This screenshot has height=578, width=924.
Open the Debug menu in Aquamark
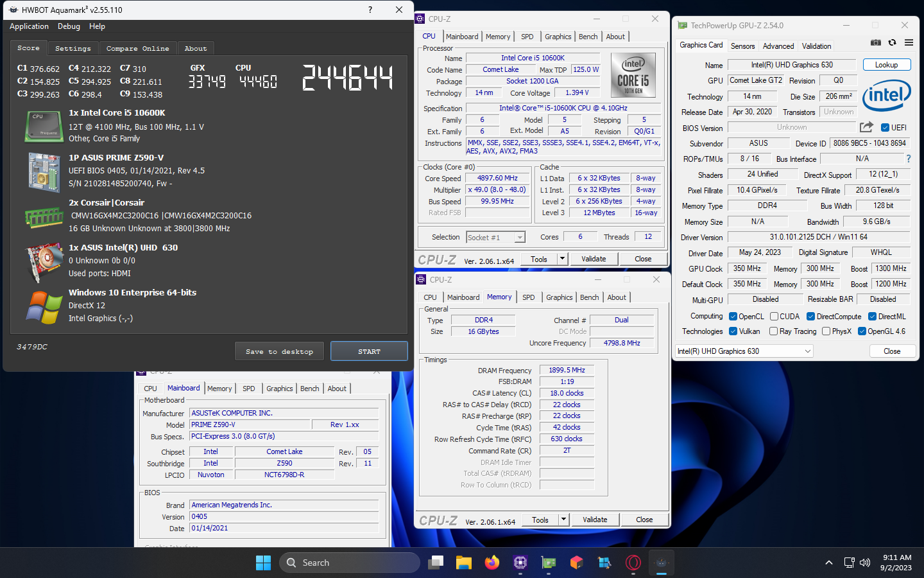pos(69,26)
